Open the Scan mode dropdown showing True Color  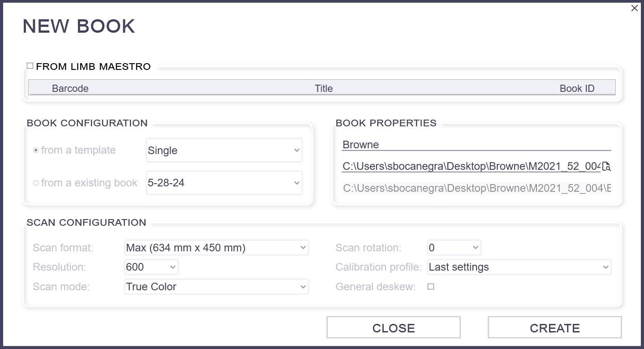[x=216, y=286]
